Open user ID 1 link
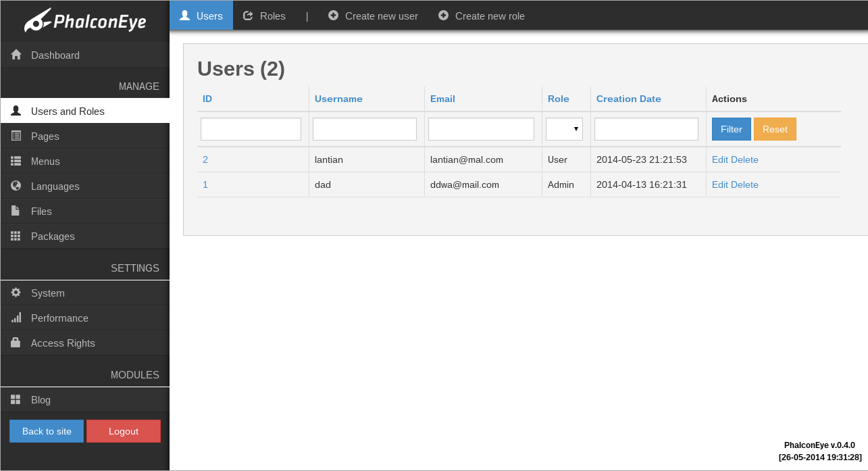Viewport: 868px width, 471px height. click(x=205, y=184)
